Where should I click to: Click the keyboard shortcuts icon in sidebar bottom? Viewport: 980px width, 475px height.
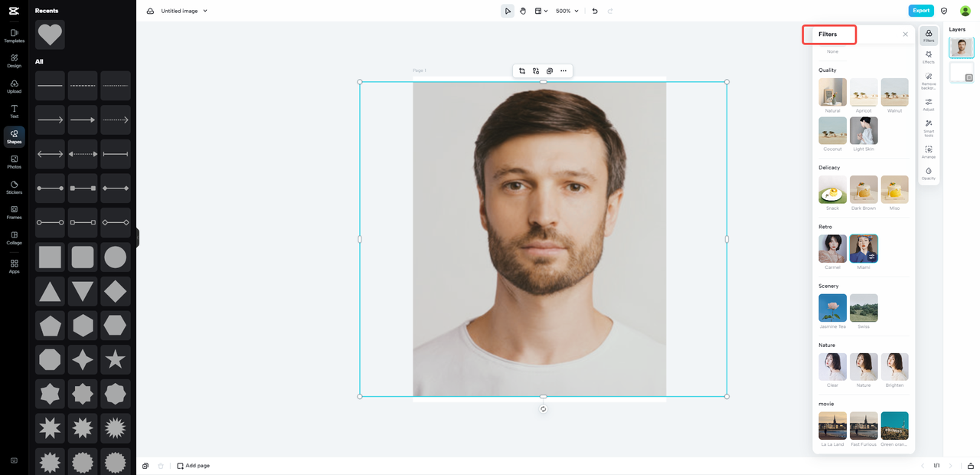click(14, 460)
